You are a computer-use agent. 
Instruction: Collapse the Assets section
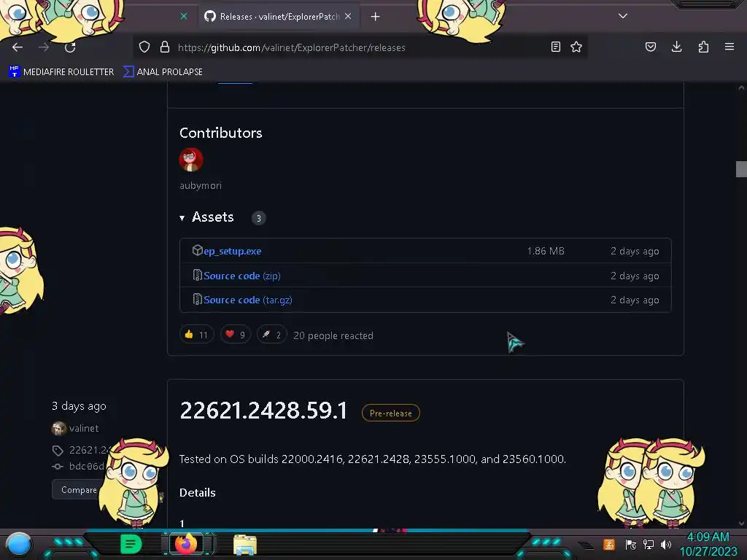point(206,217)
